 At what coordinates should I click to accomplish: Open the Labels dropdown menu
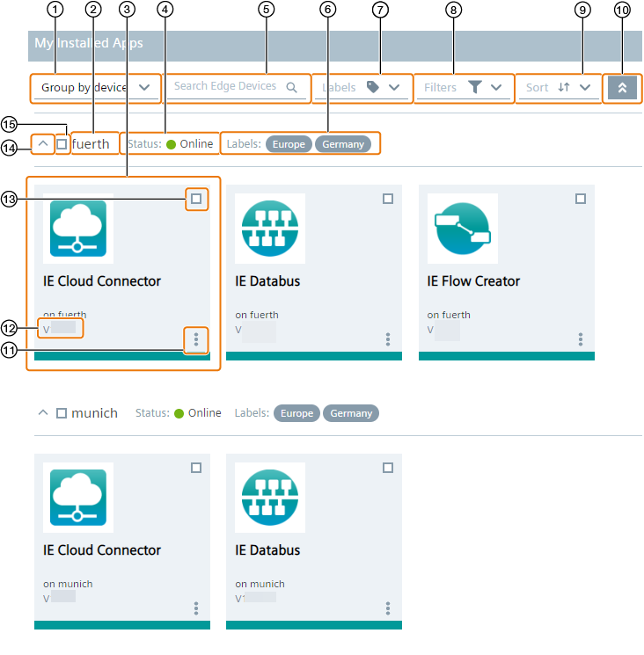[362, 88]
